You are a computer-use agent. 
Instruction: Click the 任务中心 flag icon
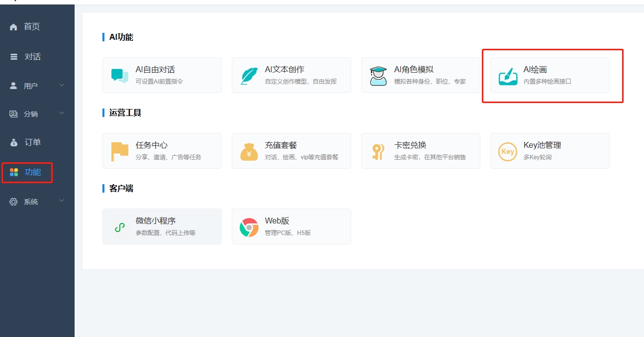119,151
